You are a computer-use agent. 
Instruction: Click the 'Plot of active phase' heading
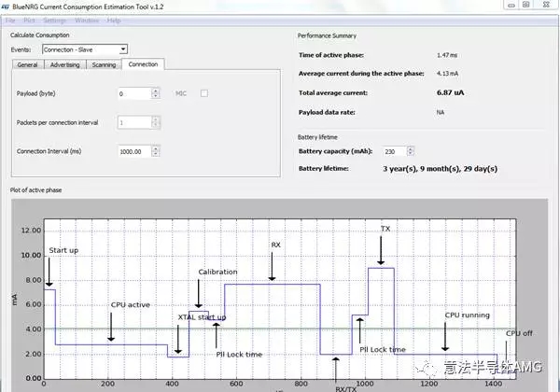[x=35, y=189]
